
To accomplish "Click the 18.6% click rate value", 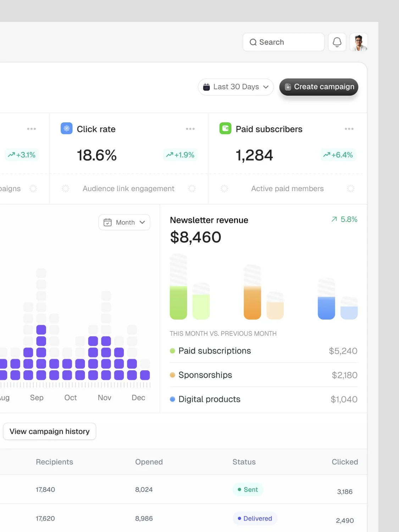I will [97, 155].
